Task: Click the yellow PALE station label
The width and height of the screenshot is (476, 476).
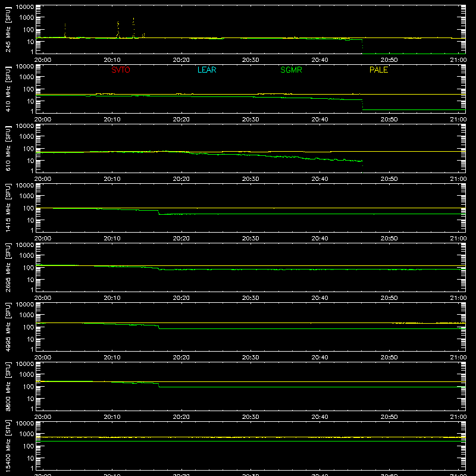Action: pos(378,70)
